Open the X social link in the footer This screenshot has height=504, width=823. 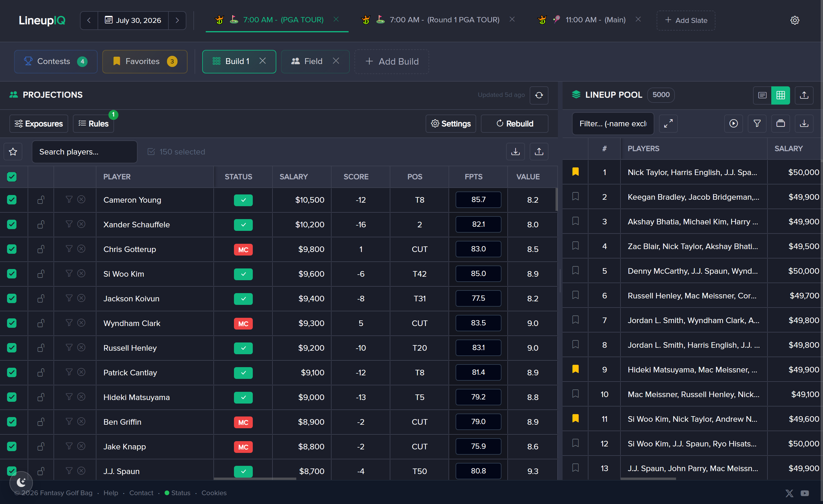[789, 493]
